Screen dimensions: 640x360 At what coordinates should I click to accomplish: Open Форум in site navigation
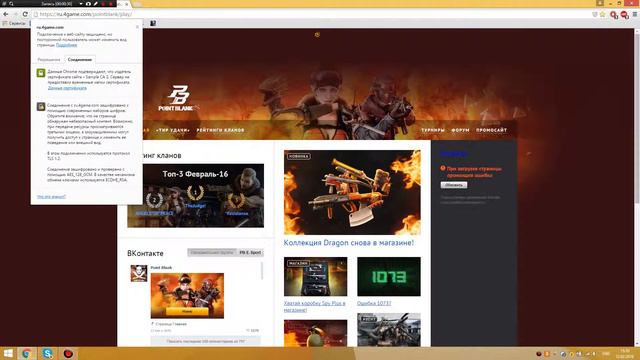click(x=460, y=130)
